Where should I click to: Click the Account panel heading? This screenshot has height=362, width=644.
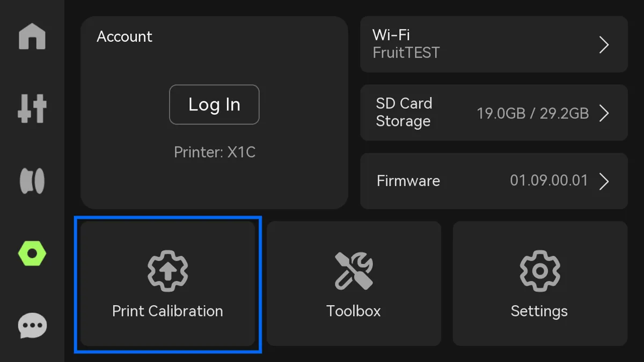pos(125,36)
